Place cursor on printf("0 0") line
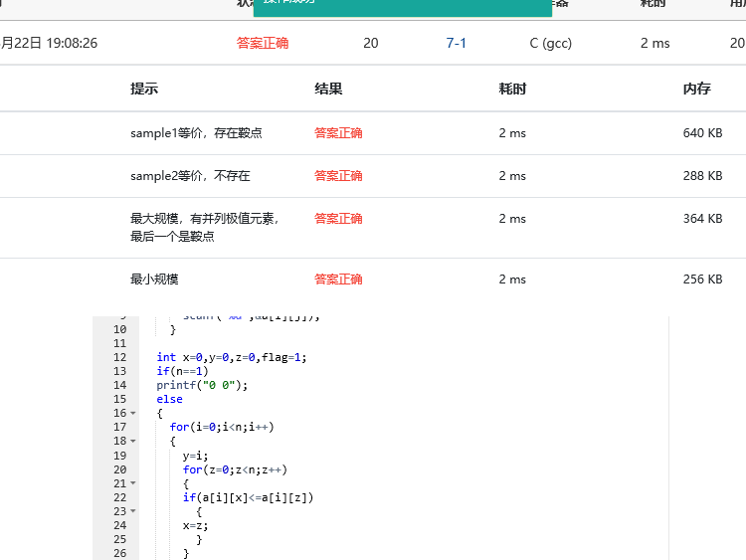The image size is (746, 560). [x=202, y=385]
